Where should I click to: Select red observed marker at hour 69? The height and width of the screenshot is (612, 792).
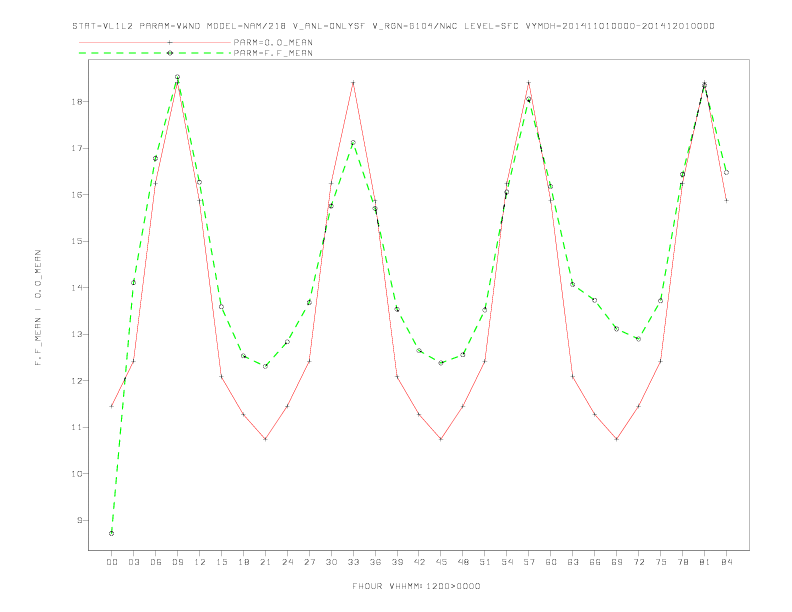pos(617,439)
